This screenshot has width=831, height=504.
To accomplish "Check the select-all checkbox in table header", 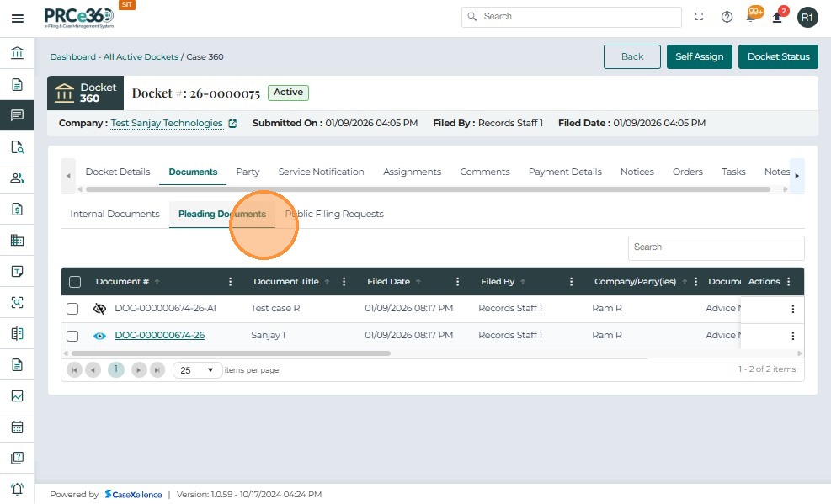I will 75,282.
